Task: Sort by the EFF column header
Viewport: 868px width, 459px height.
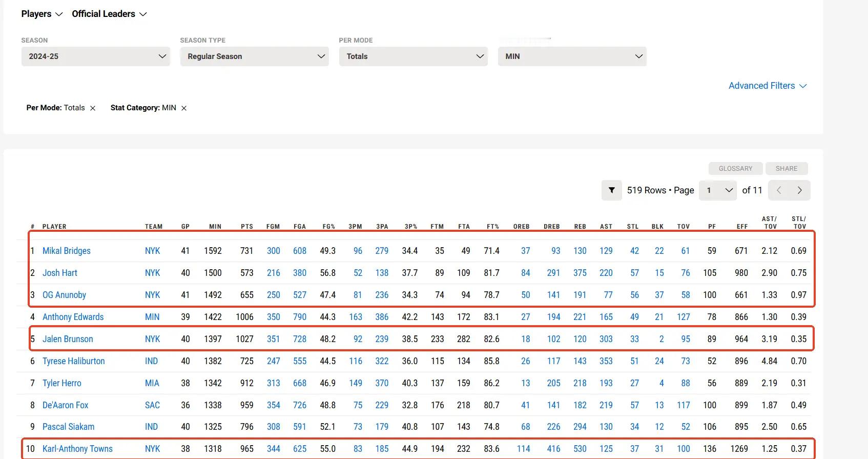Action: point(742,227)
